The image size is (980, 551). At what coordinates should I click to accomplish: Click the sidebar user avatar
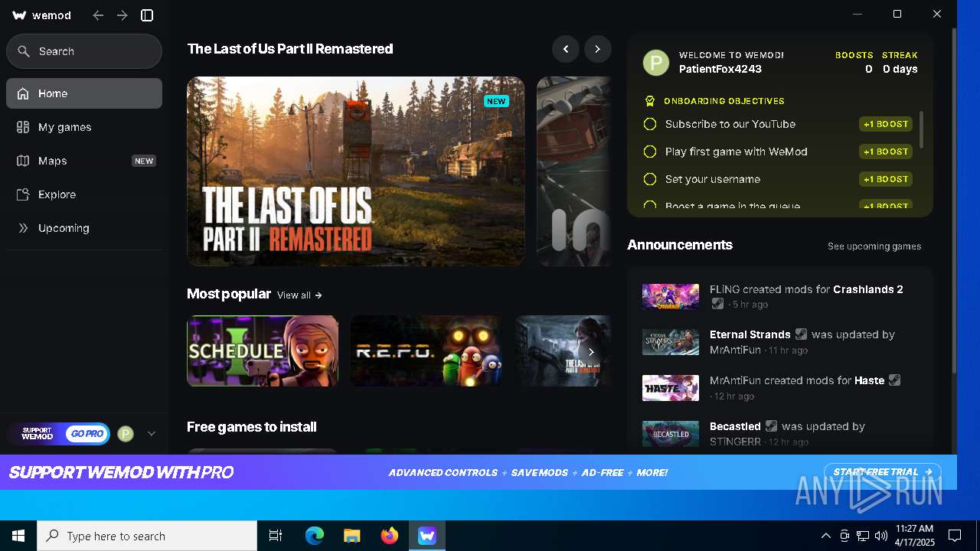(126, 434)
